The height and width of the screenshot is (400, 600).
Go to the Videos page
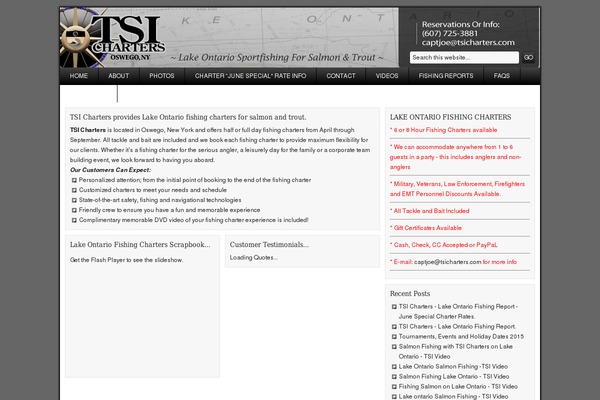pyautogui.click(x=387, y=76)
